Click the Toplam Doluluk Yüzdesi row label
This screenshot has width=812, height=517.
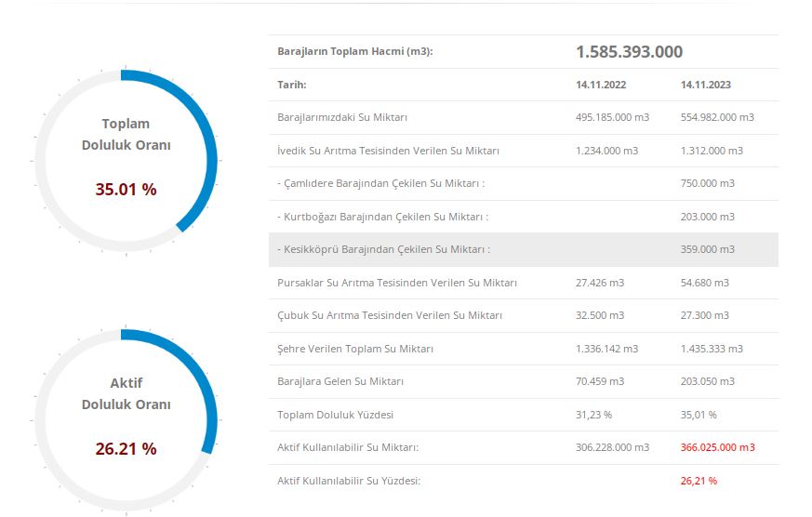[x=334, y=415]
